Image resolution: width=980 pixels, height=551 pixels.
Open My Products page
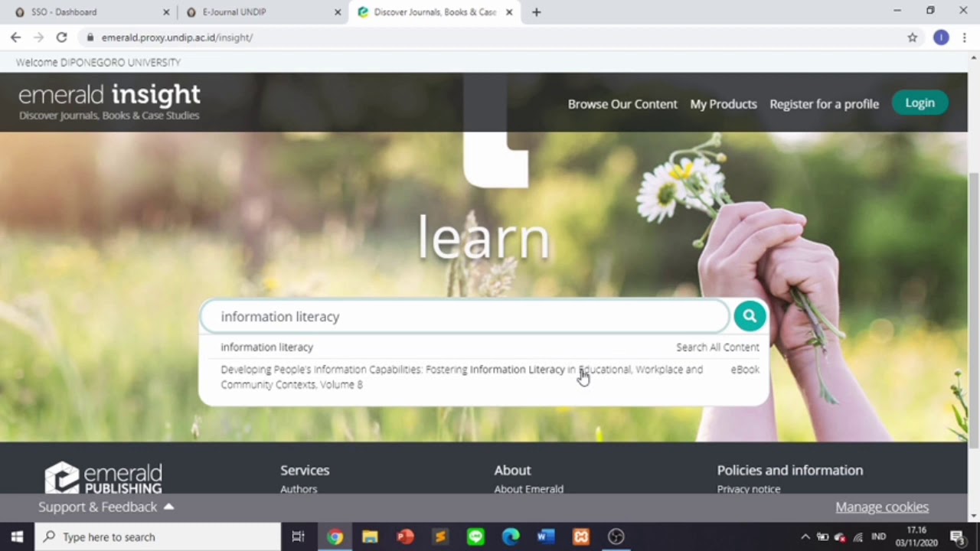click(x=724, y=104)
